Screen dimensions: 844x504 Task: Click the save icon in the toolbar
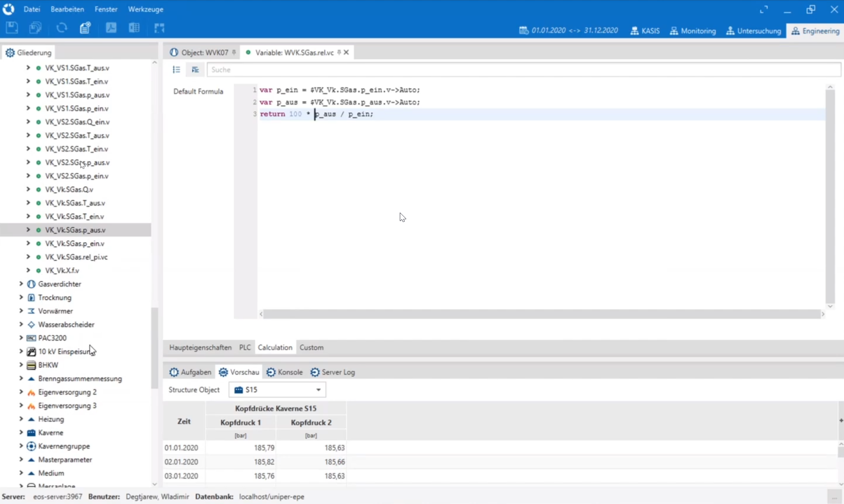point(12,28)
